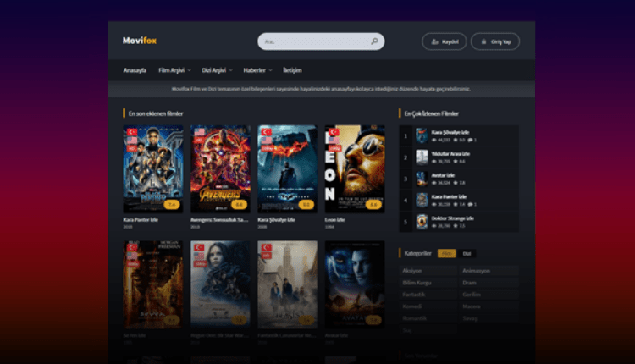Open the Kara Şövalye movie poster
The height and width of the screenshot is (364, 635).
tap(288, 168)
